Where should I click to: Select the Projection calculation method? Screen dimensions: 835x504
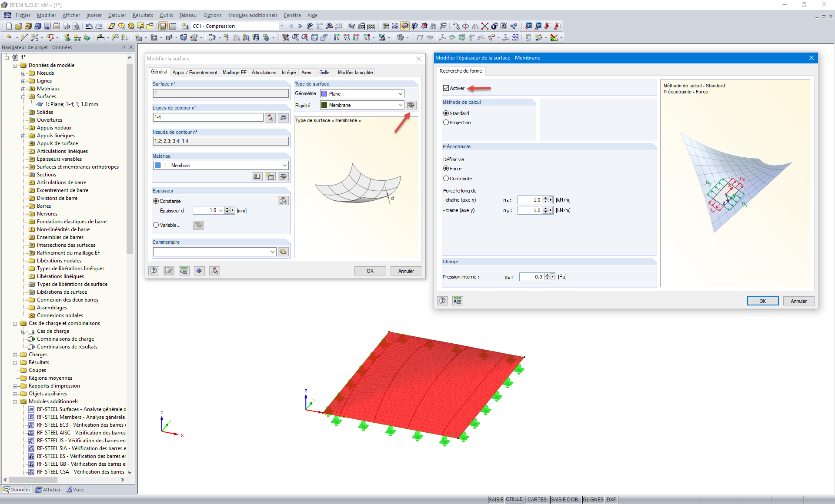(x=446, y=123)
